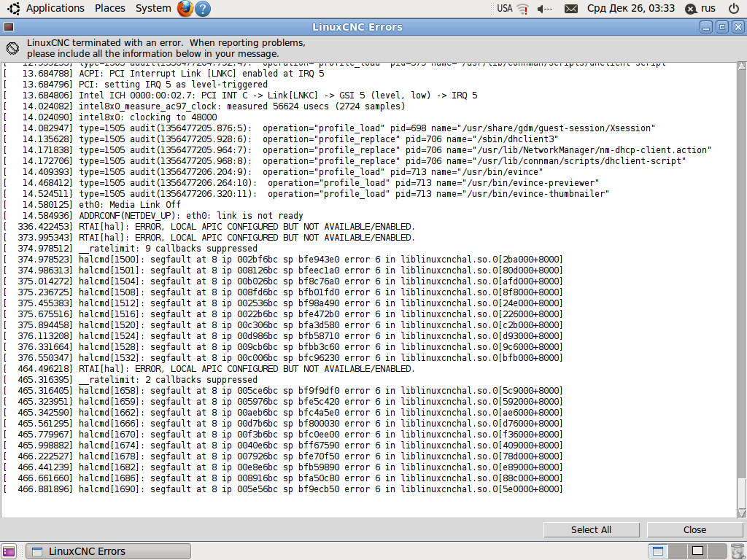Launch Firefox from the top panel
This screenshot has width=747, height=560.
(x=185, y=8)
